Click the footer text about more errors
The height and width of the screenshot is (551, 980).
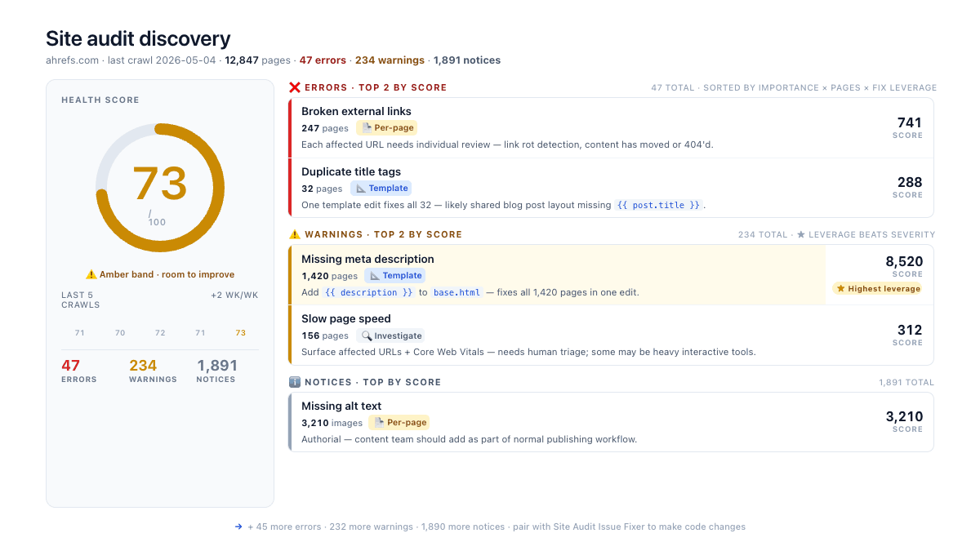[497, 527]
